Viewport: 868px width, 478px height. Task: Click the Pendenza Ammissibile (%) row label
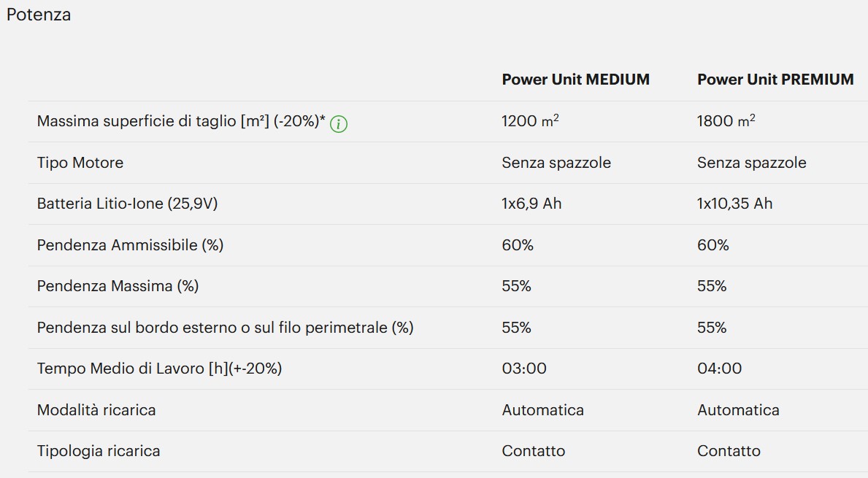(x=130, y=245)
